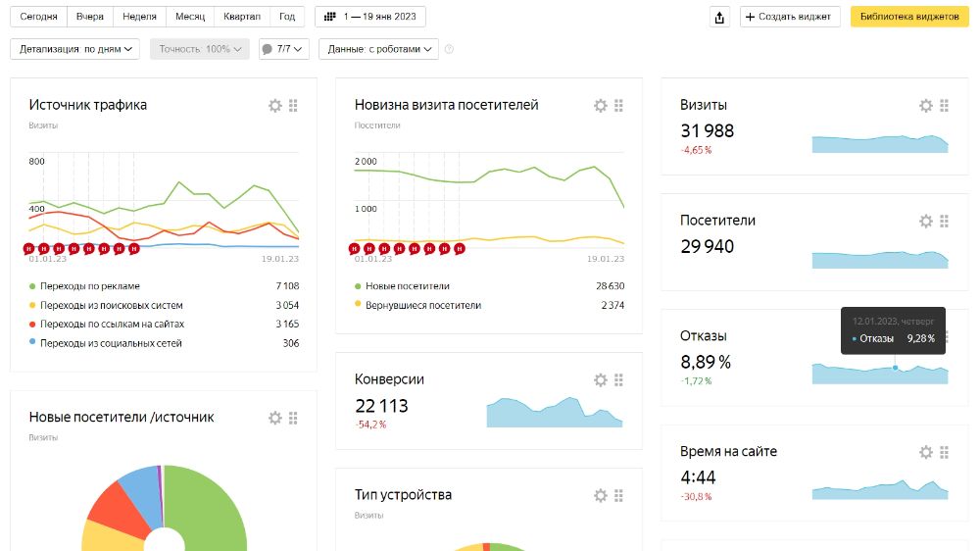Open Точность: 100% dropdown
This screenshot has height=551, width=980.
point(199,49)
